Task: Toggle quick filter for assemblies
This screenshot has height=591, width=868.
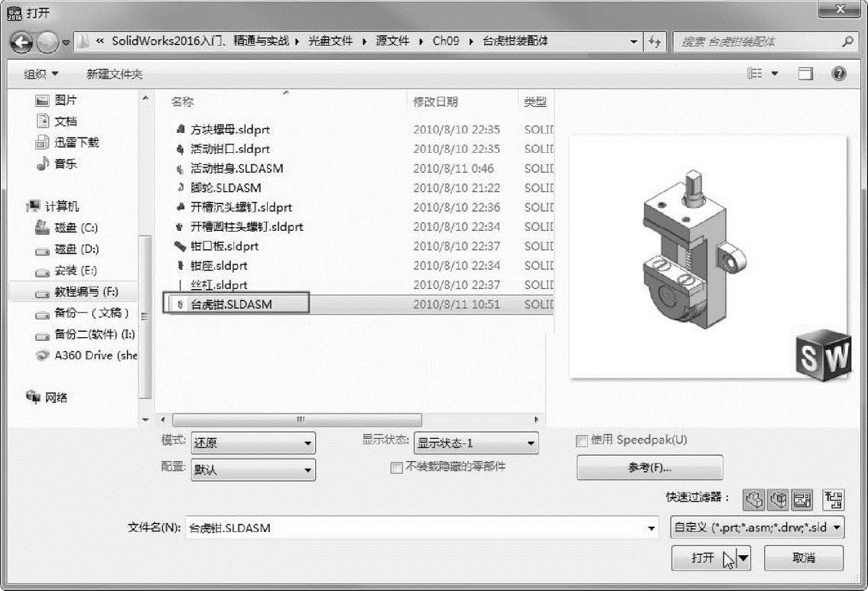Action: [x=778, y=500]
